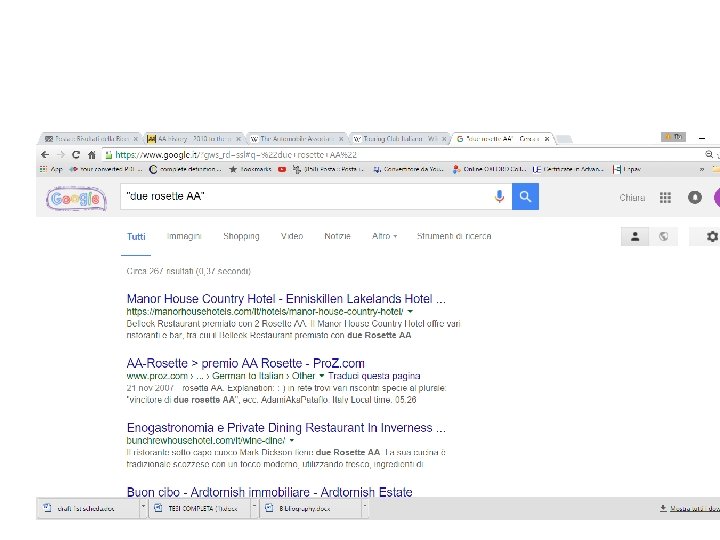Expand arrow beside proz.com result URL
The image size is (720, 540).
321,376
